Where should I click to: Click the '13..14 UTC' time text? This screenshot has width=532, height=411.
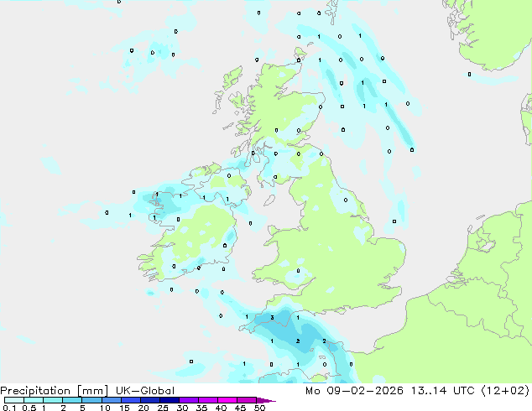(442, 391)
